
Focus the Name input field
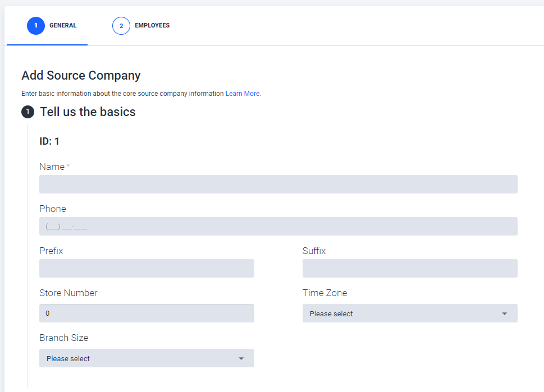point(278,184)
